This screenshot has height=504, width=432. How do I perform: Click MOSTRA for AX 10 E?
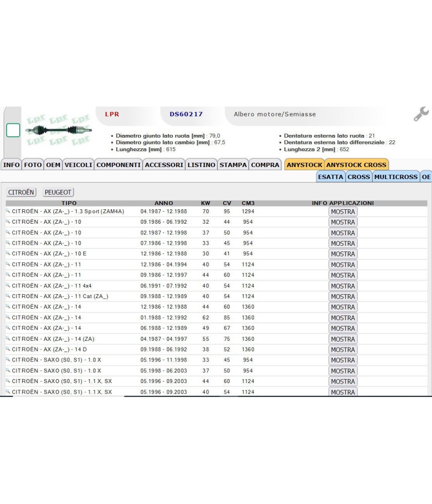pyautogui.click(x=343, y=254)
